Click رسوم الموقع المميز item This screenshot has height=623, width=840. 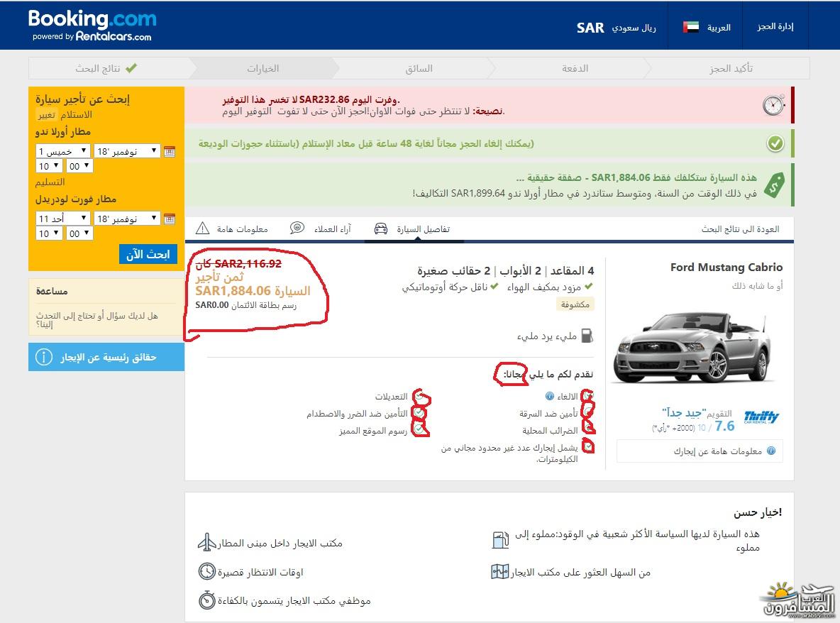coord(373,431)
